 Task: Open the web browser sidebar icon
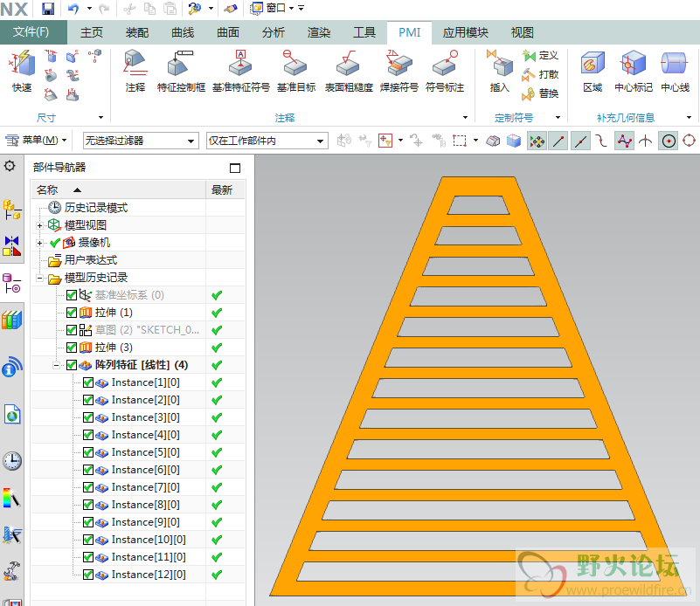(12, 414)
